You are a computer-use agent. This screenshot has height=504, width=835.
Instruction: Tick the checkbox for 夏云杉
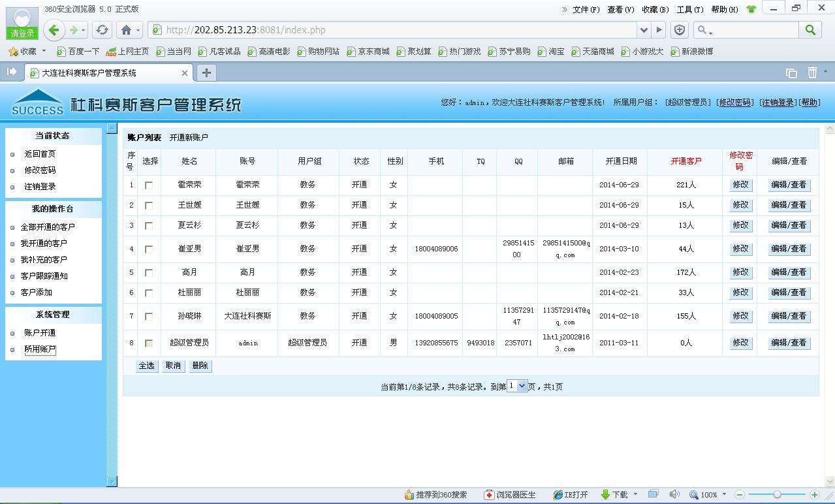[149, 226]
